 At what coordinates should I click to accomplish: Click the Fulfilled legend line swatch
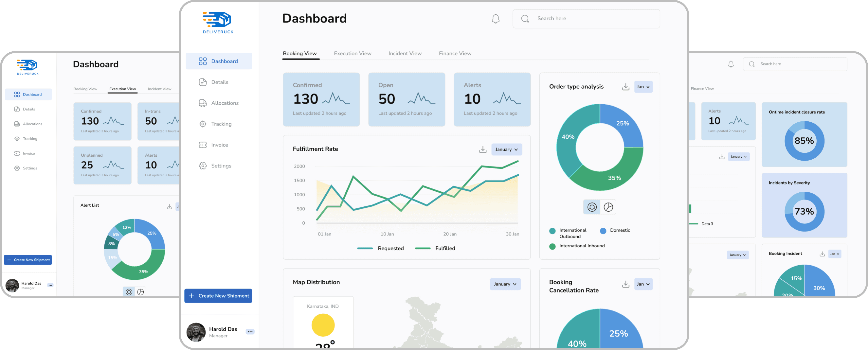tap(423, 248)
